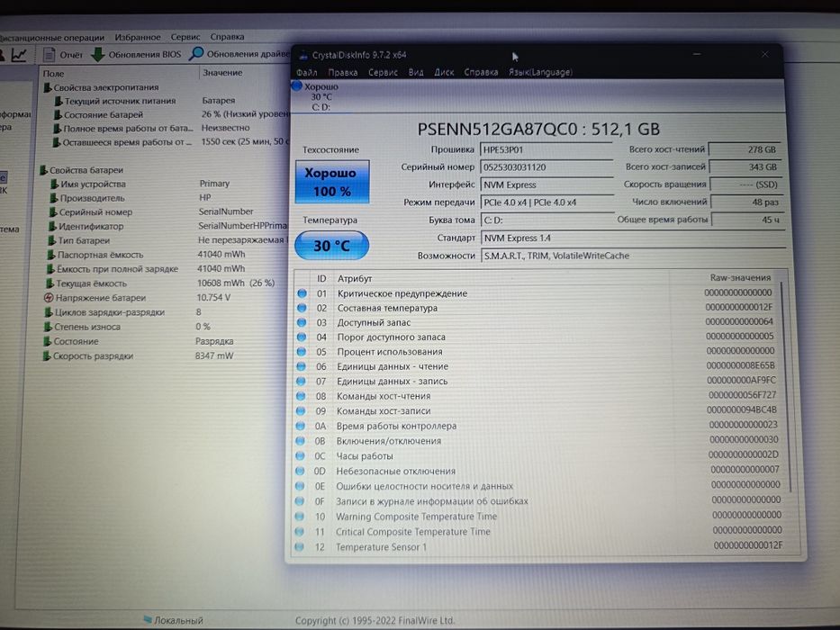Click the status dot for Команды хост-записи

coord(301,411)
